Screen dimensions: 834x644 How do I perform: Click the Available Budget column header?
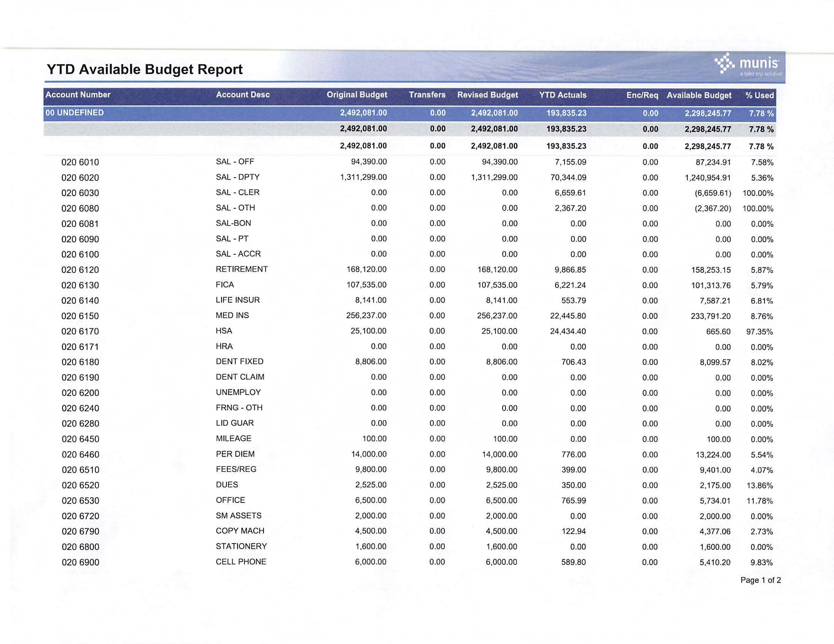pyautogui.click(x=699, y=95)
